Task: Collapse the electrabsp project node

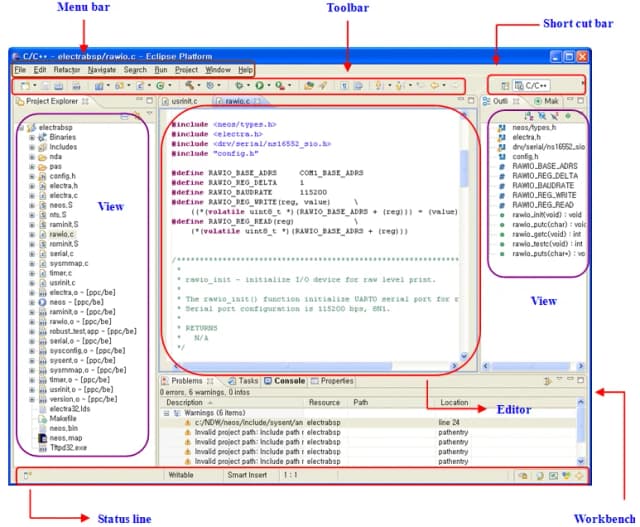Action: pos(22,128)
